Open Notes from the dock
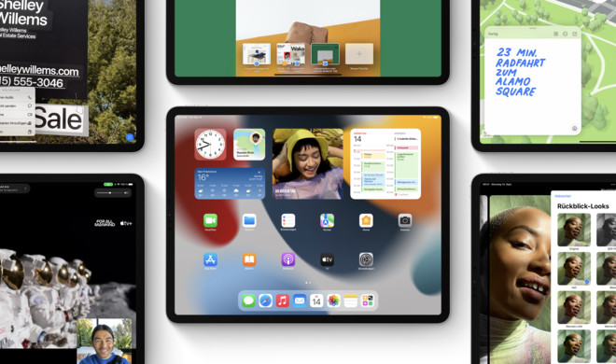This screenshot has width=616, height=364. 350,301
